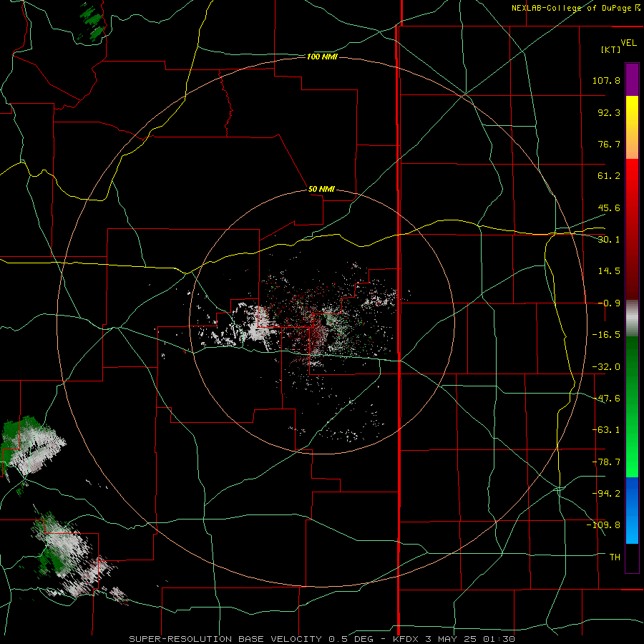Click the purple segment of velocity color bar

click(x=632, y=79)
